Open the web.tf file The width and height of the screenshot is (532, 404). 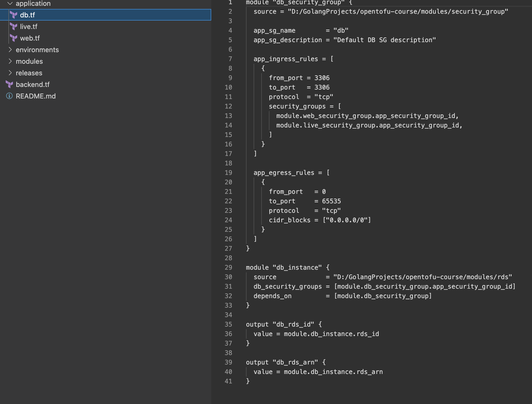pyautogui.click(x=105, y=38)
